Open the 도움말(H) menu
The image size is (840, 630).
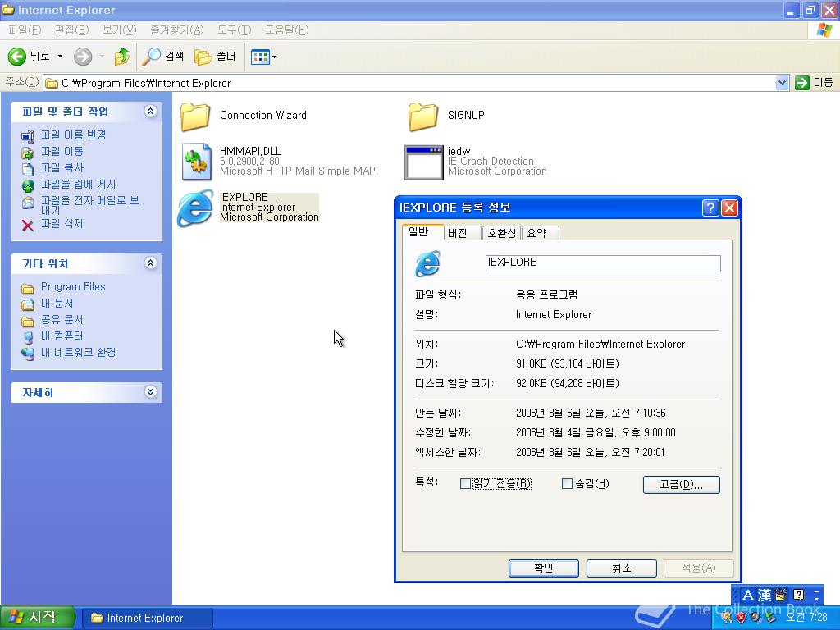[x=286, y=30]
